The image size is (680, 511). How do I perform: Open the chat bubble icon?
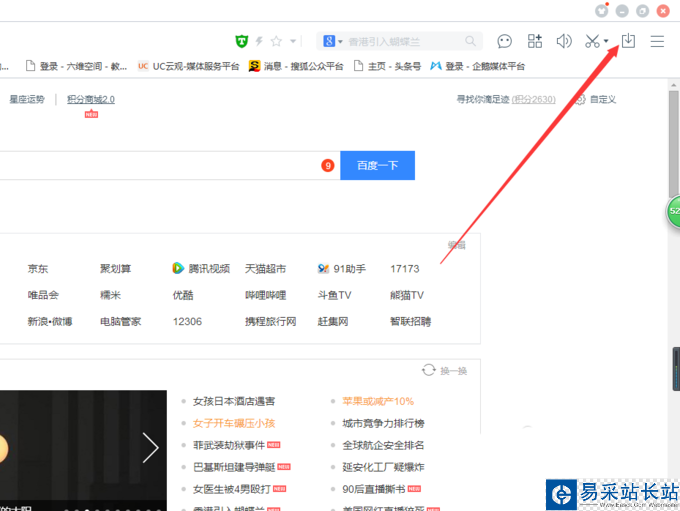click(504, 42)
